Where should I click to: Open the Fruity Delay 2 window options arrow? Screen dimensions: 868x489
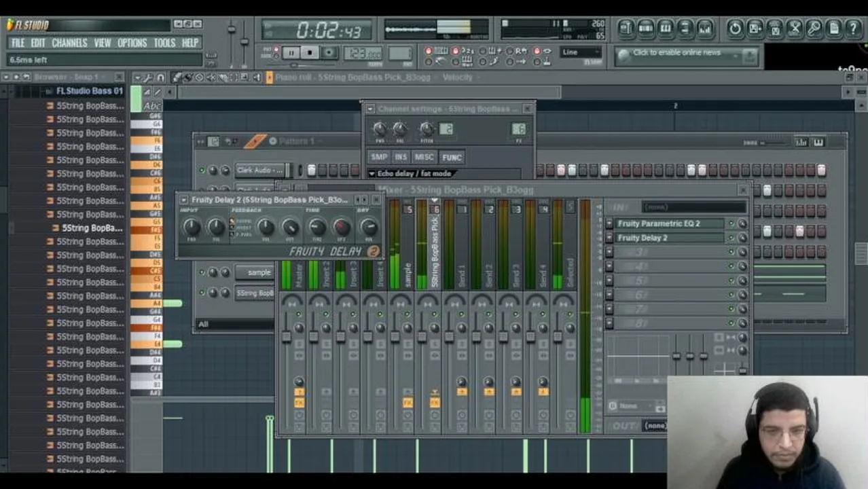183,200
